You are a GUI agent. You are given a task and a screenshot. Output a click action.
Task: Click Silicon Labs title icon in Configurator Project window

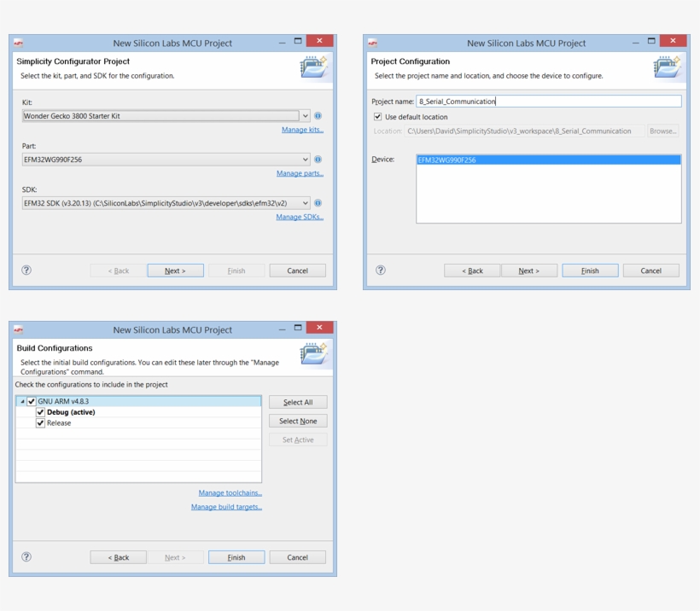(18, 44)
